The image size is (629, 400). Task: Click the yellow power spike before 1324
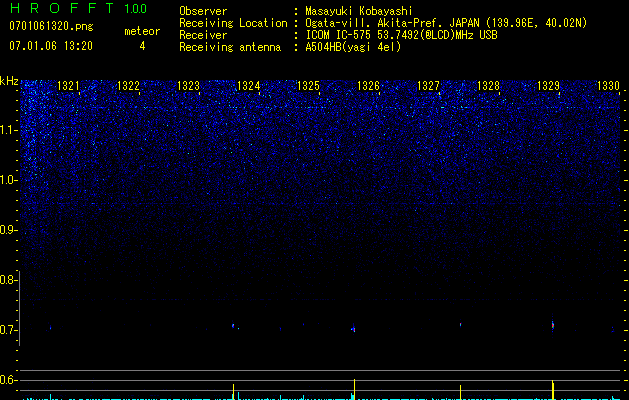233,392
